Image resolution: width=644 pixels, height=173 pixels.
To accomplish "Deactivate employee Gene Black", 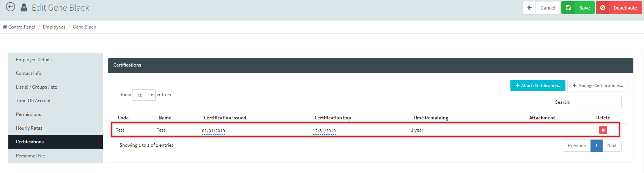I will (619, 8).
